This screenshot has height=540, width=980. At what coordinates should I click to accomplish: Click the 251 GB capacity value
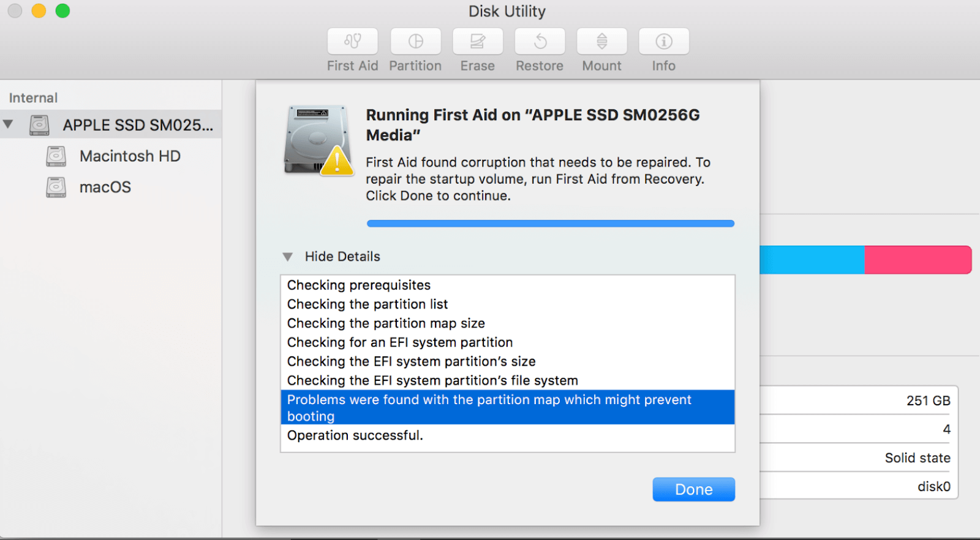tap(928, 400)
